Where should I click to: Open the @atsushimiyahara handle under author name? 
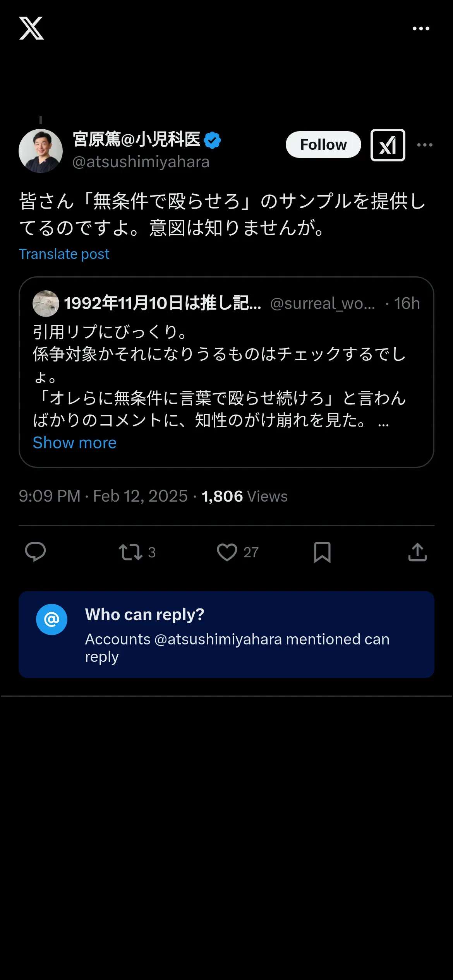[x=141, y=162]
